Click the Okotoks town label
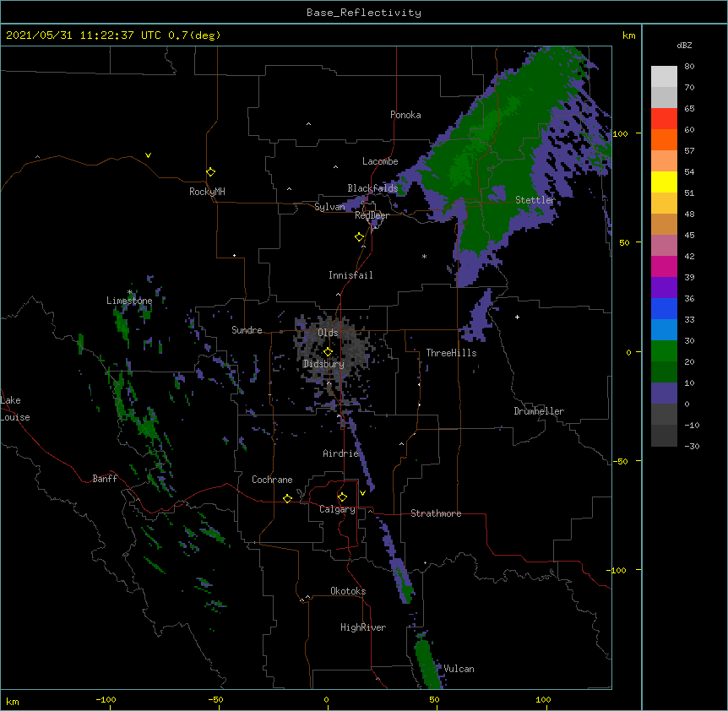 coord(348,591)
